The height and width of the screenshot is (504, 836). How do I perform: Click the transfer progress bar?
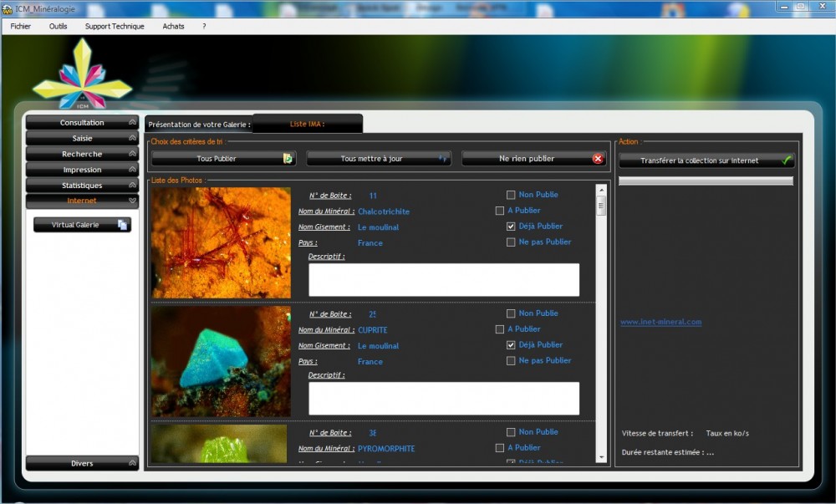pos(706,181)
